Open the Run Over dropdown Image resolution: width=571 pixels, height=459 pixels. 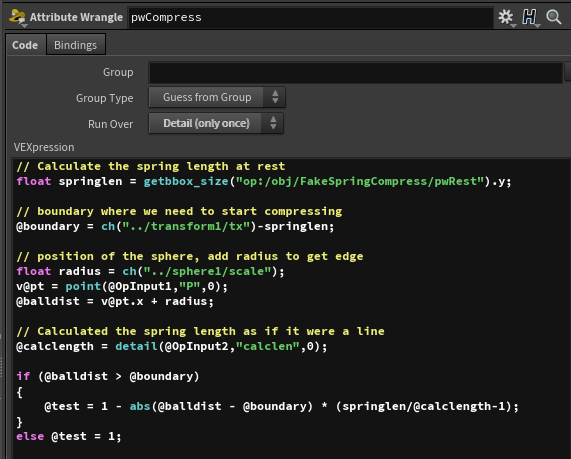tap(216, 123)
